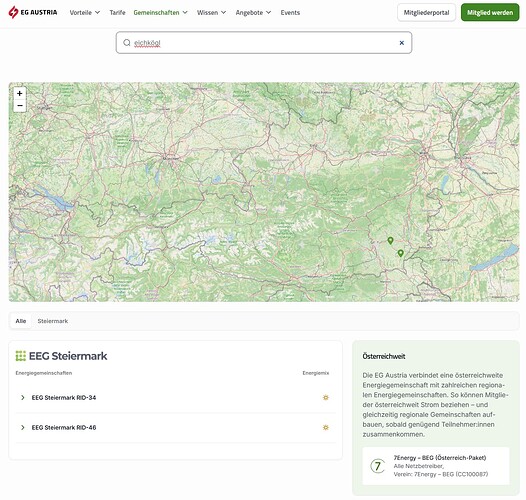Open the Mitgliederportal button
Viewport: 526px width, 500px height.
click(426, 12)
